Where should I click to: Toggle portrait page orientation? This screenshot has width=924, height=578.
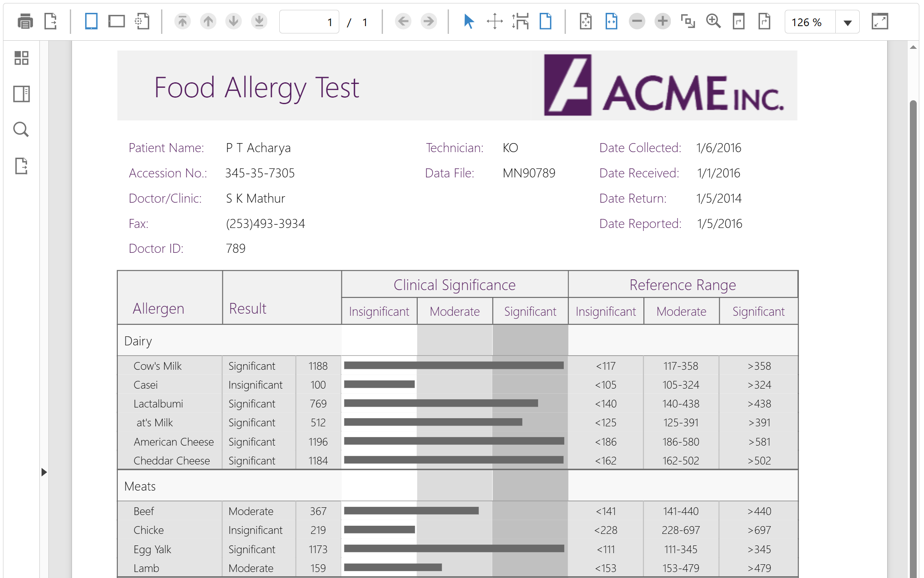coord(91,21)
